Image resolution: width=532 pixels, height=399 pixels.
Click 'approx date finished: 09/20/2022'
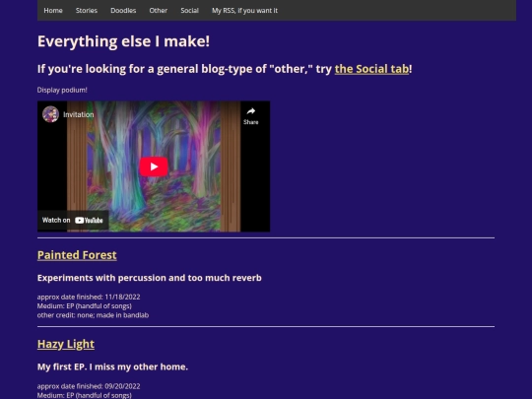[x=89, y=386]
